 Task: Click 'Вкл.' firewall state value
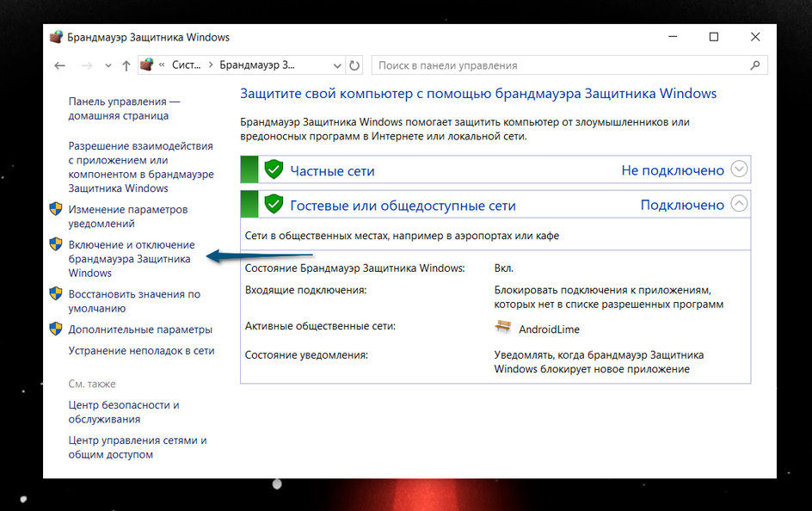pyautogui.click(x=504, y=268)
